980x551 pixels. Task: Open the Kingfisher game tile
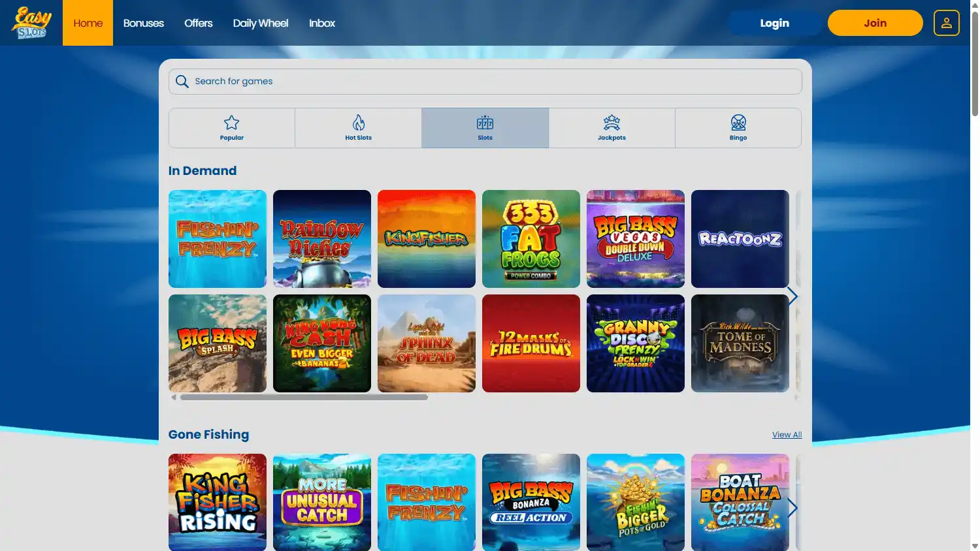coord(427,239)
